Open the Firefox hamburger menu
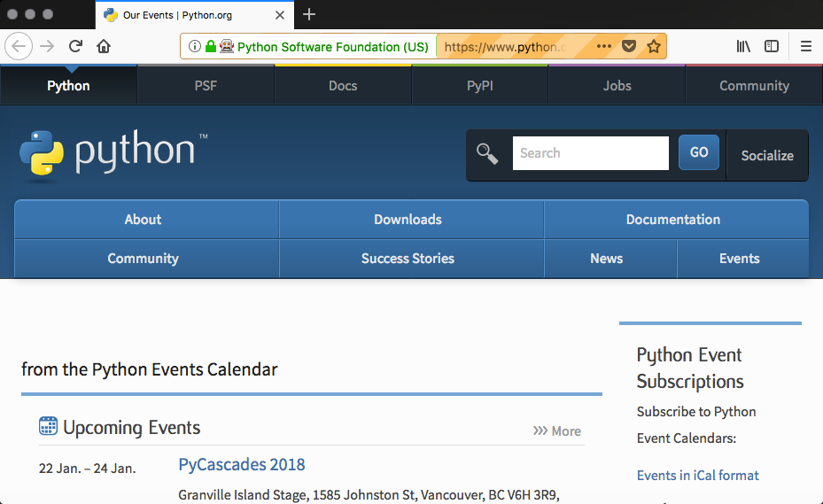Image resolution: width=823 pixels, height=504 pixels. pos(806,47)
